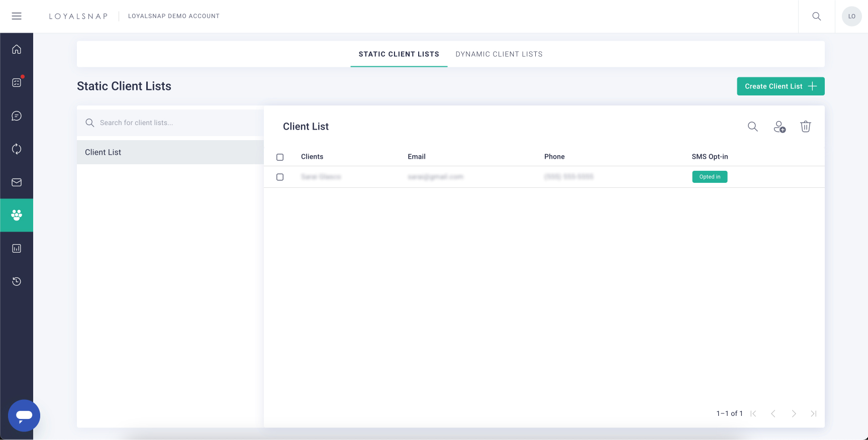
Task: Add a client to the list
Action: (780, 127)
